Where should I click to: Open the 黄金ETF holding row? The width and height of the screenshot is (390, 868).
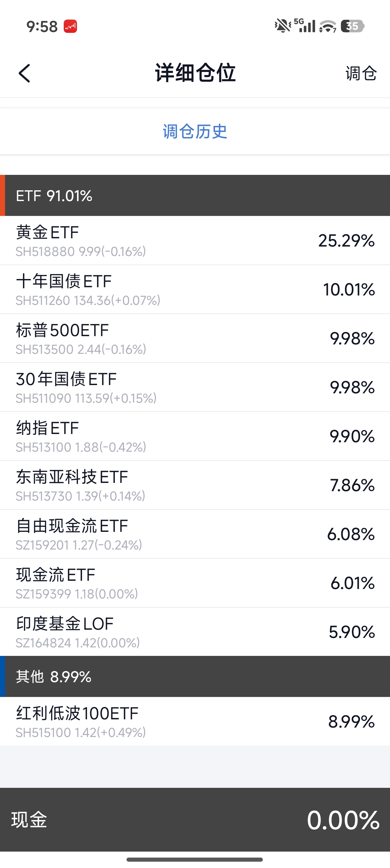(195, 241)
